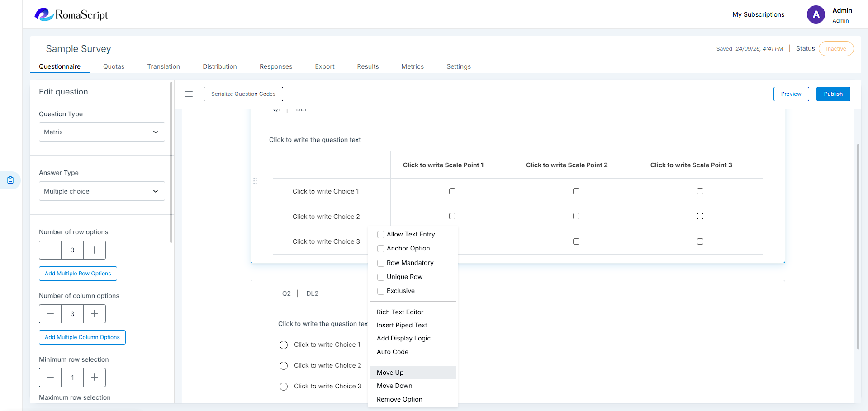Viewport: 868px width, 411px height.
Task: Select Add Display Logic menu entry
Action: pyautogui.click(x=413, y=338)
